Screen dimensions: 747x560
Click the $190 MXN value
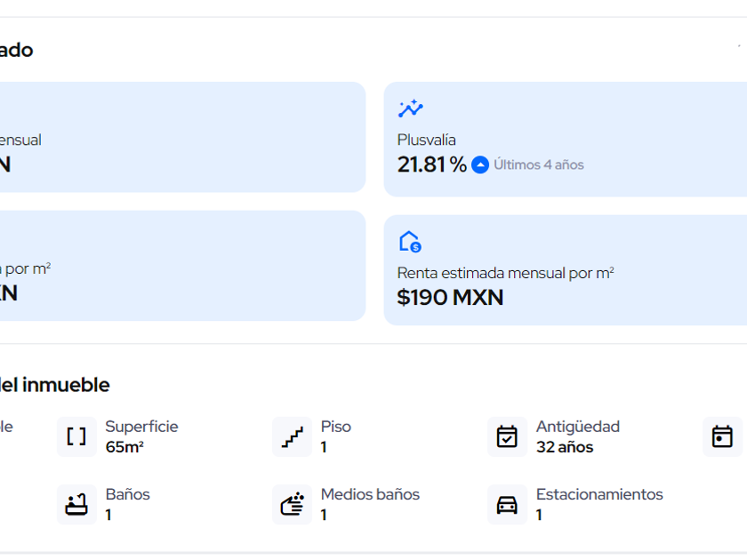(x=450, y=297)
